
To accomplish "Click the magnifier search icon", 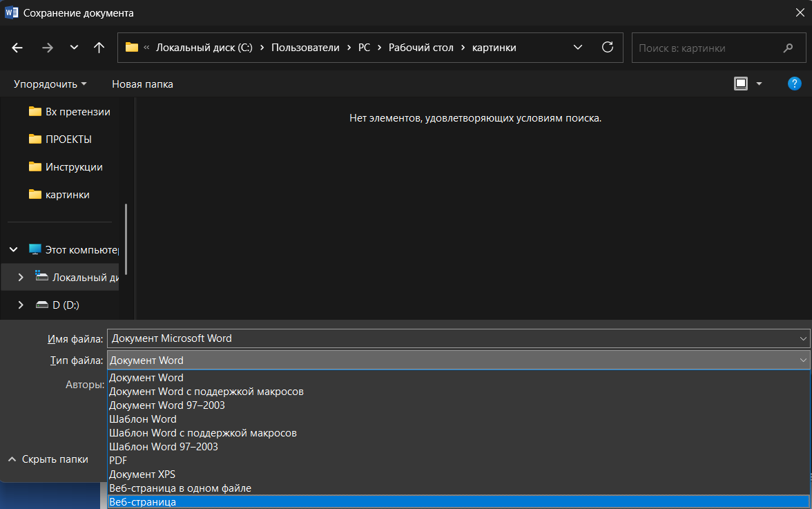I will [789, 48].
